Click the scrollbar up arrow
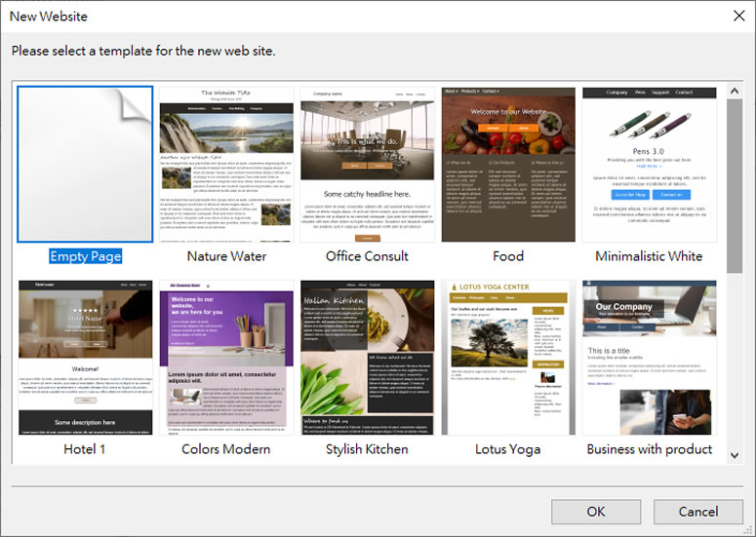Screen dimensions: 756x537 735,91
